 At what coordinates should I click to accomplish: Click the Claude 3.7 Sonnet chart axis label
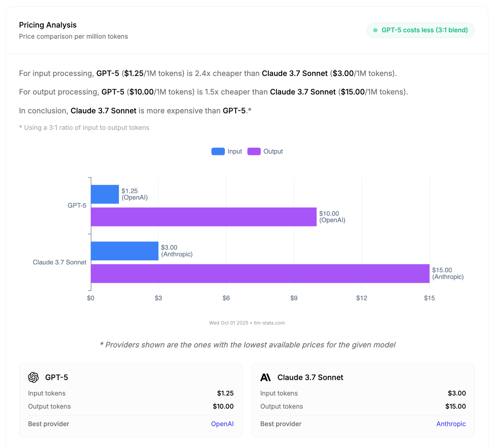60,262
